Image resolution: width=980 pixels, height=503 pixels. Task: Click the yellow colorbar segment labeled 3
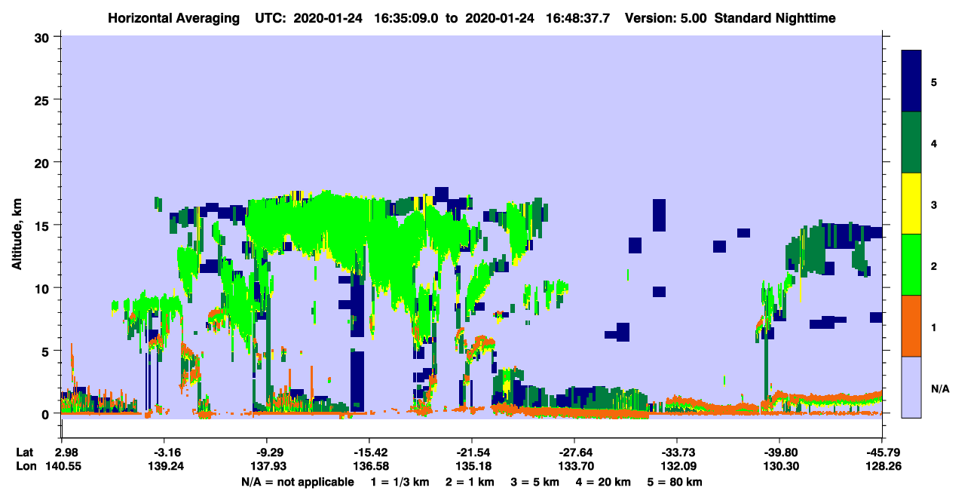pos(911,204)
